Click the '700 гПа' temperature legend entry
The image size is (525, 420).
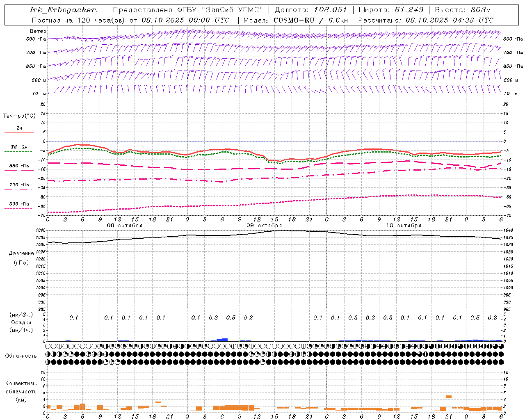[x=19, y=185]
